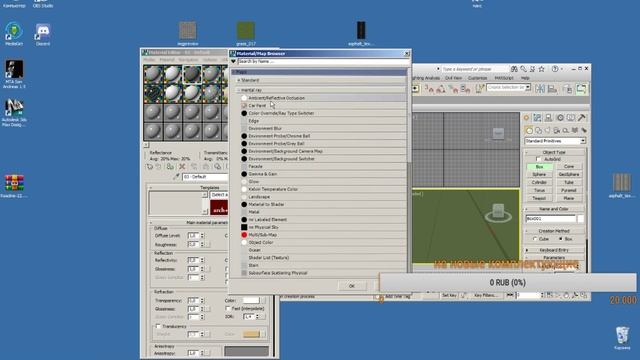This screenshot has width=640, height=360.
Task: Select the Helpers category icon in Create panel
Action: [566, 131]
